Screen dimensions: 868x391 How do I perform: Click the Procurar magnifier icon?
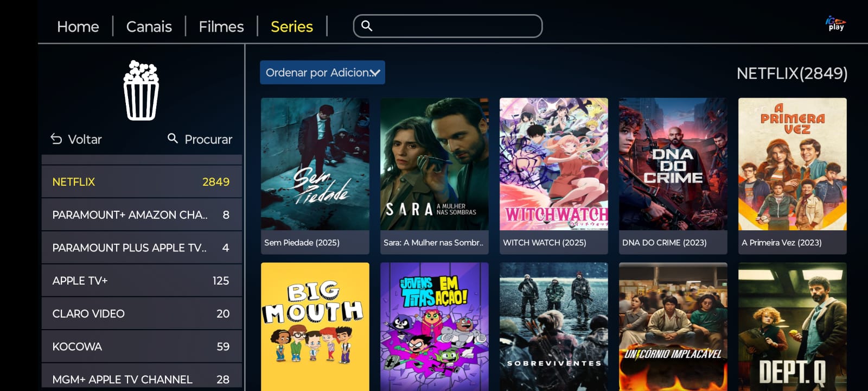click(173, 138)
